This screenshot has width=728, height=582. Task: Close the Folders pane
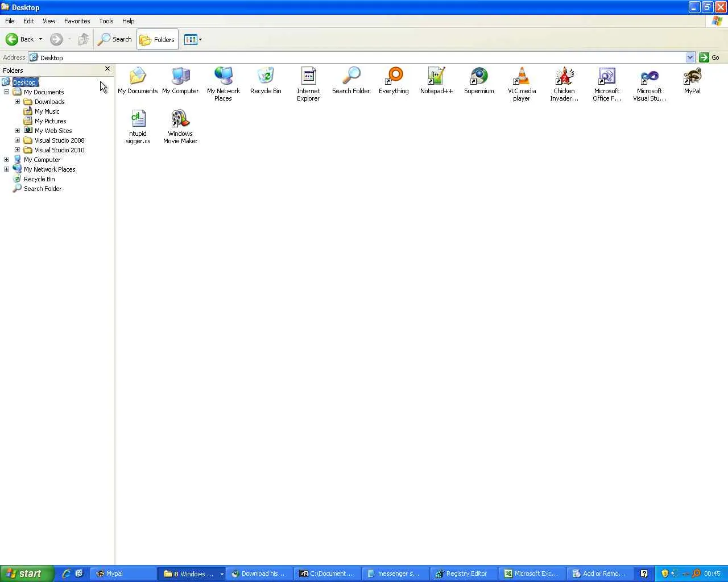107,69
